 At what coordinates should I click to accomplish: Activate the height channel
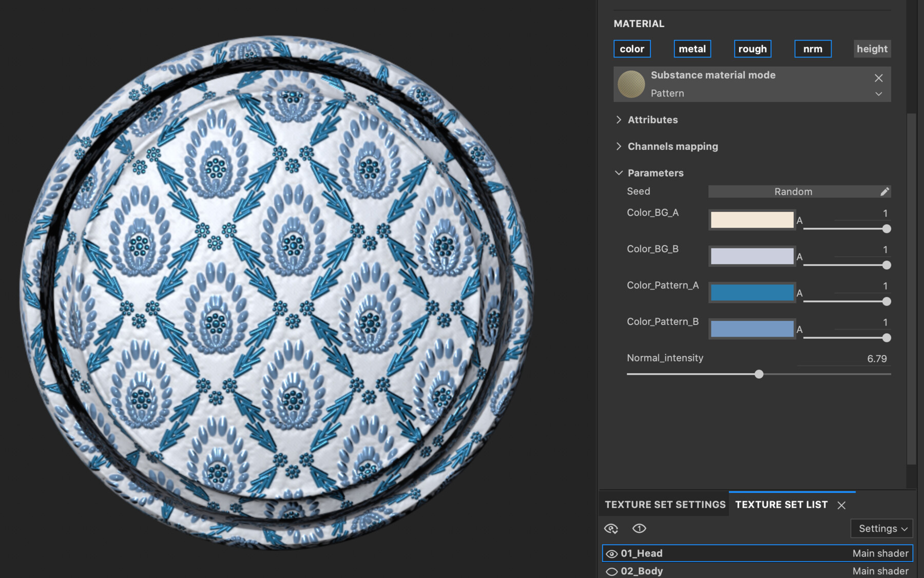coord(872,49)
